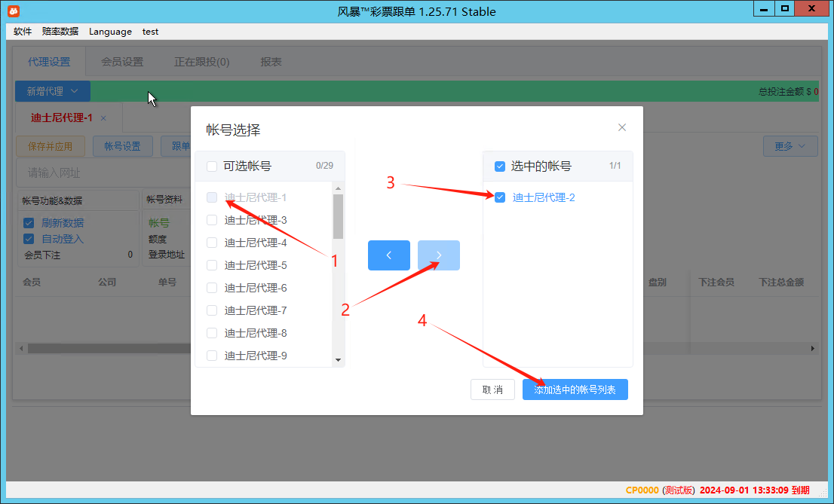
Task: Open the test menu
Action: (x=151, y=32)
